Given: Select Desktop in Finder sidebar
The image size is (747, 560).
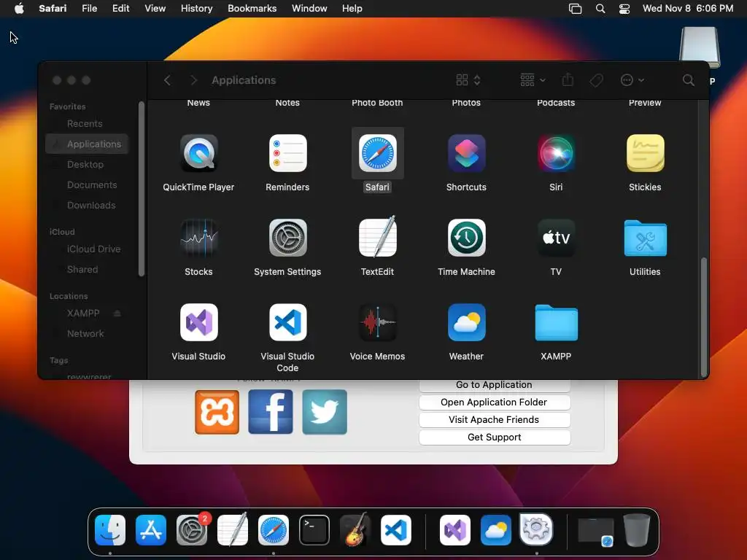Looking at the screenshot, I should coord(87,165).
